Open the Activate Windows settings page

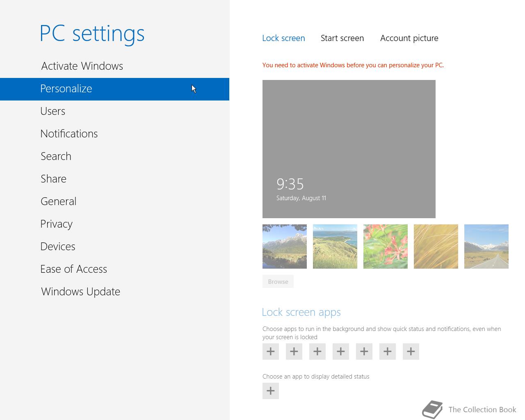pyautogui.click(x=114, y=66)
